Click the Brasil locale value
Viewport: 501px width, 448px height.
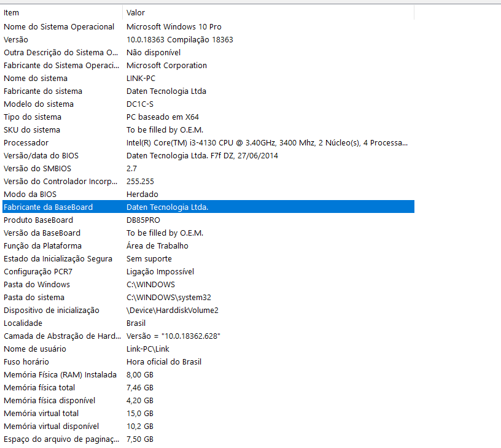(x=136, y=323)
